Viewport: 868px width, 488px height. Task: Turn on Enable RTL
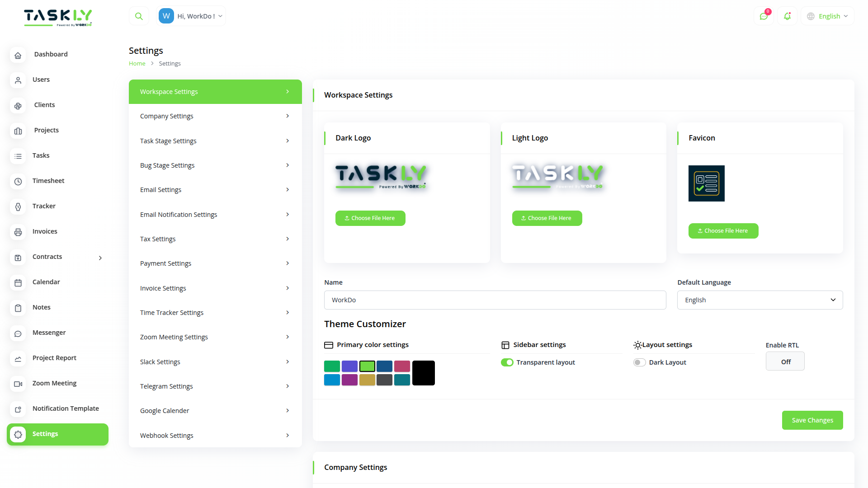785,361
